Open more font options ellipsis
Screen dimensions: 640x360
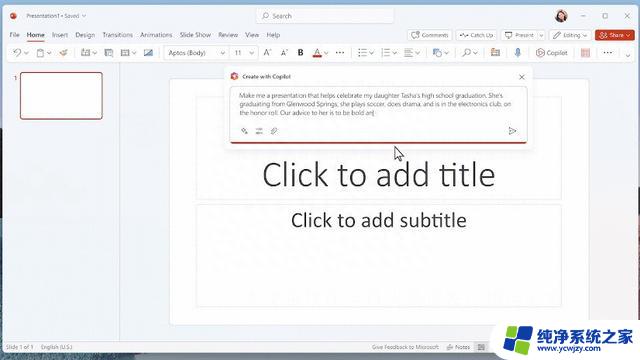(340, 53)
